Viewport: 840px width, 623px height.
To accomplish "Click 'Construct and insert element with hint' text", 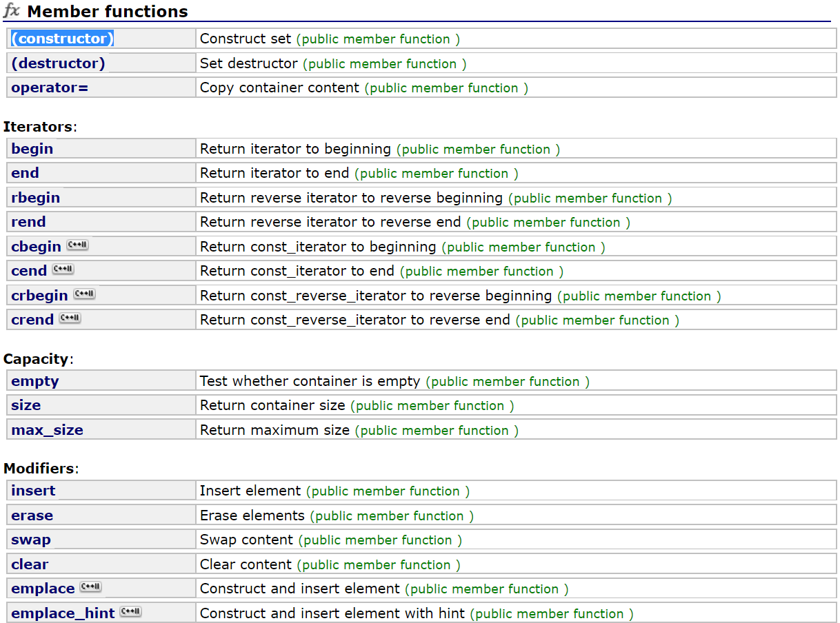I will click(x=333, y=613).
